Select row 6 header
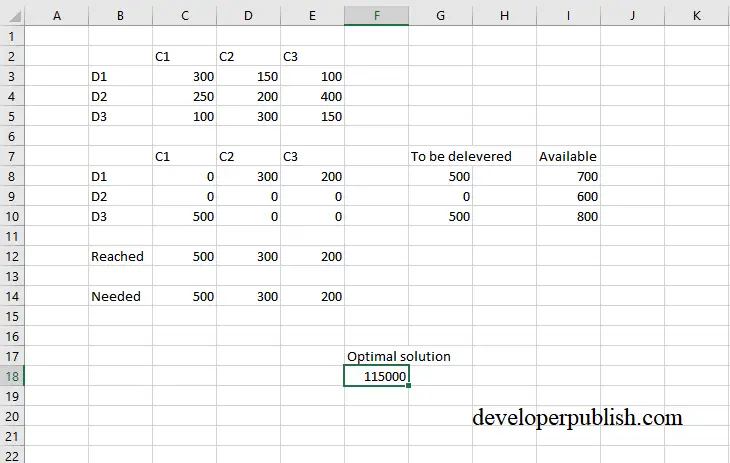Image resolution: width=730 pixels, height=463 pixels. point(12,136)
